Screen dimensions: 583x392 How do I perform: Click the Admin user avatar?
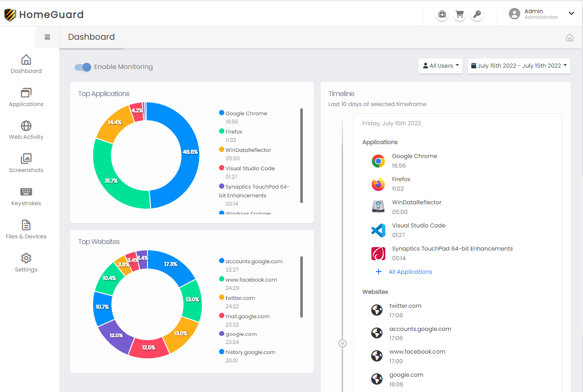click(514, 14)
